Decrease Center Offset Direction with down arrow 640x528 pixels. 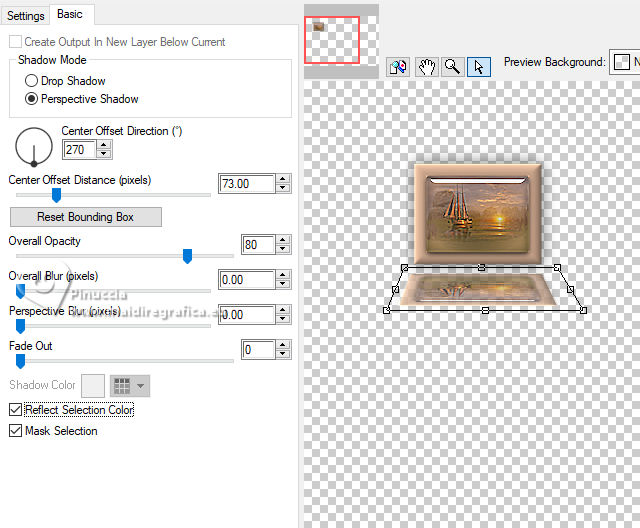pos(104,154)
